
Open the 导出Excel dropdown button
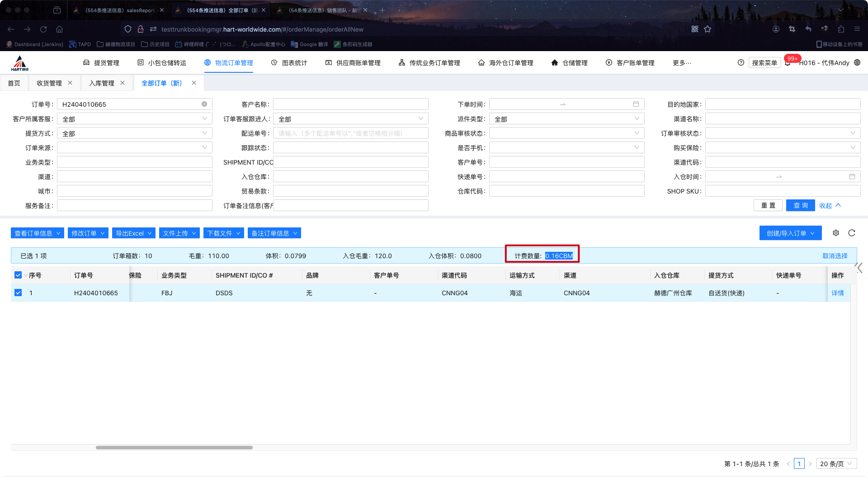(x=133, y=233)
